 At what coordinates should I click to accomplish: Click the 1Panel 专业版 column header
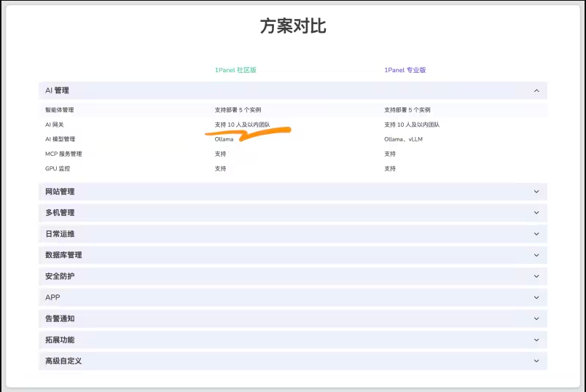pyautogui.click(x=405, y=70)
